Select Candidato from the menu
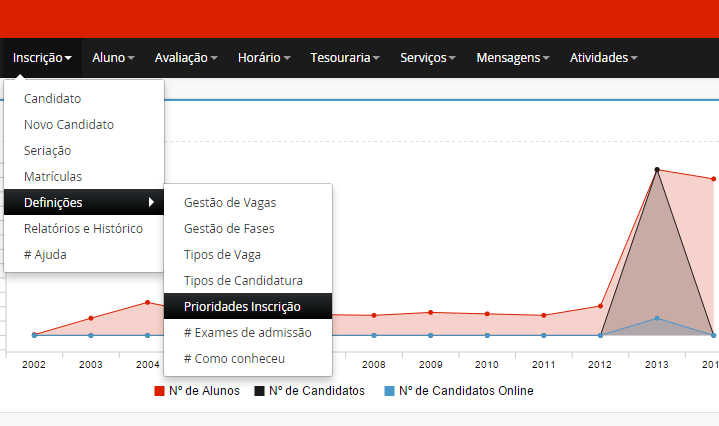719x426 pixels. 52,99
